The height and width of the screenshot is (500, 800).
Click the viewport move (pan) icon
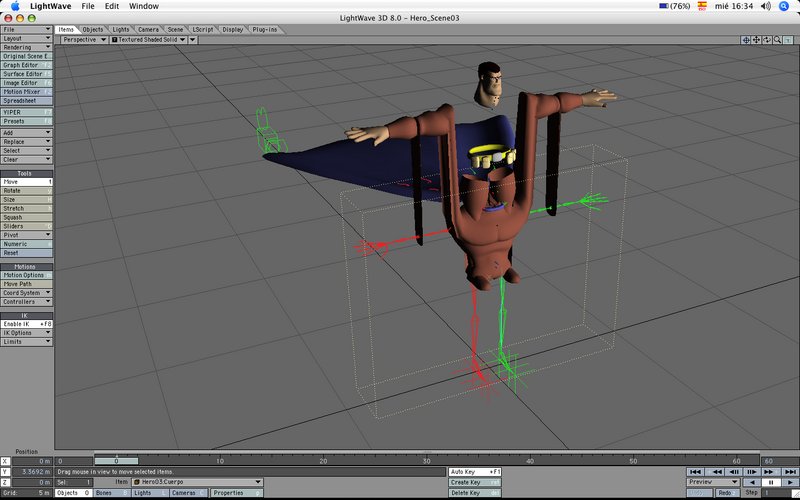[757, 40]
